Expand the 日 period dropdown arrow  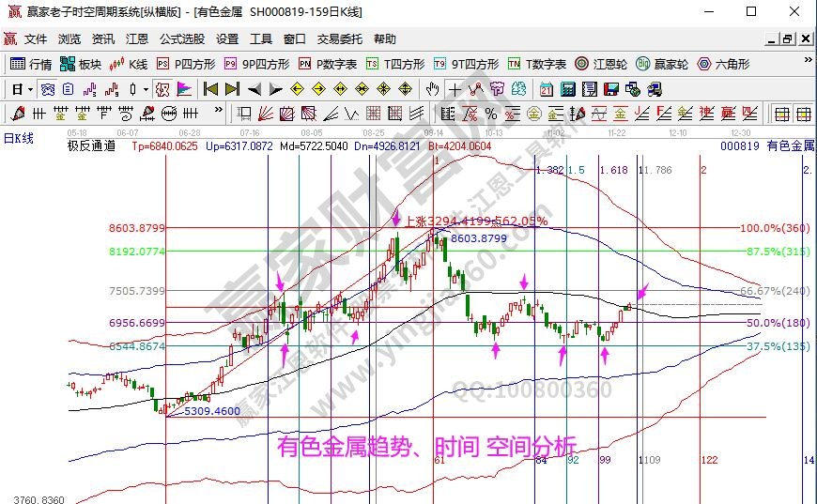[30, 89]
